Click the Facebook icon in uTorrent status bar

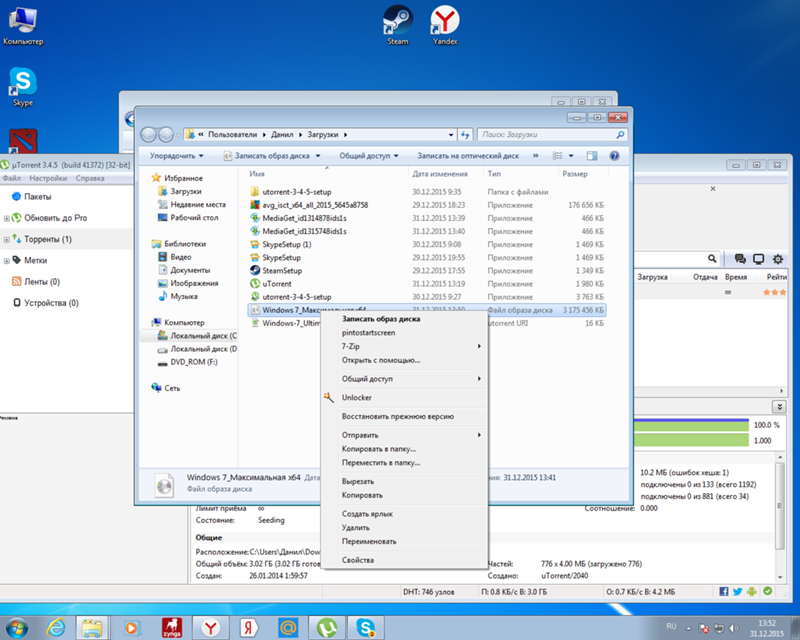point(723,592)
